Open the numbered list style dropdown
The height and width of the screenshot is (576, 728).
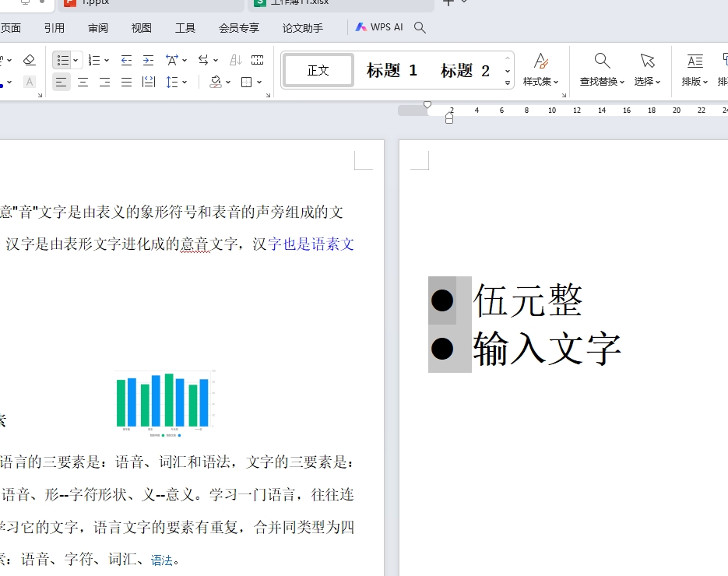[x=107, y=60]
